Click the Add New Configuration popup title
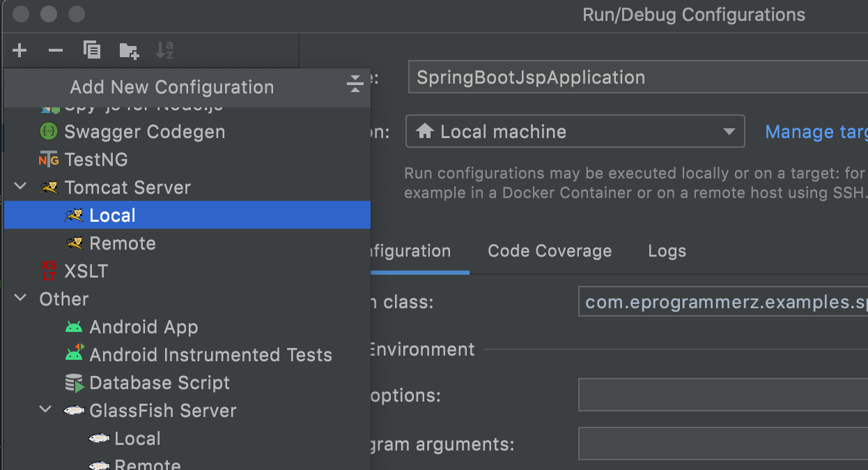 point(172,87)
